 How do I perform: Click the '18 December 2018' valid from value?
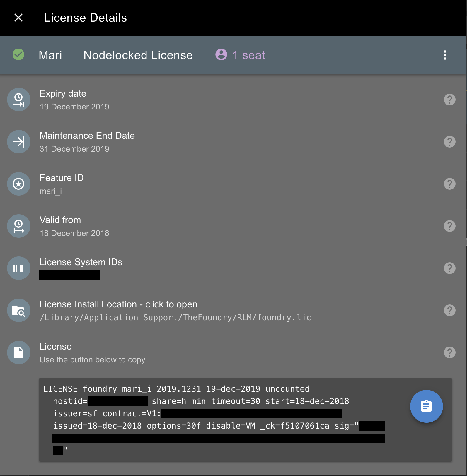coord(74,233)
